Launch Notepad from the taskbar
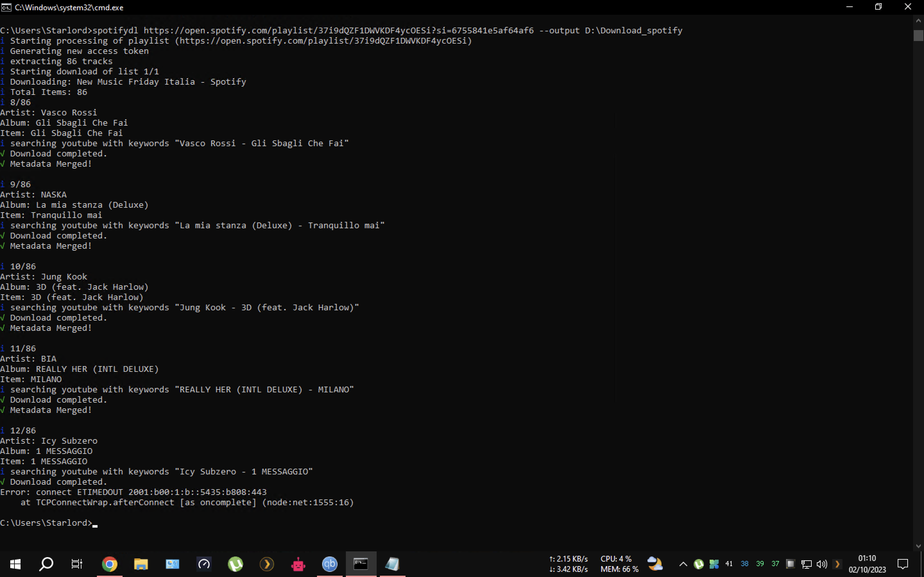The height and width of the screenshot is (577, 924). [x=392, y=564]
